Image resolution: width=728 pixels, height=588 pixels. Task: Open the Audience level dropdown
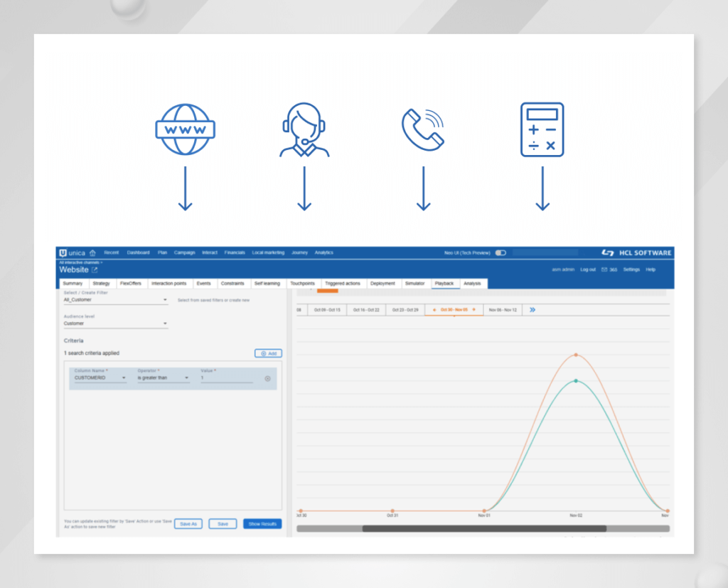click(x=165, y=324)
